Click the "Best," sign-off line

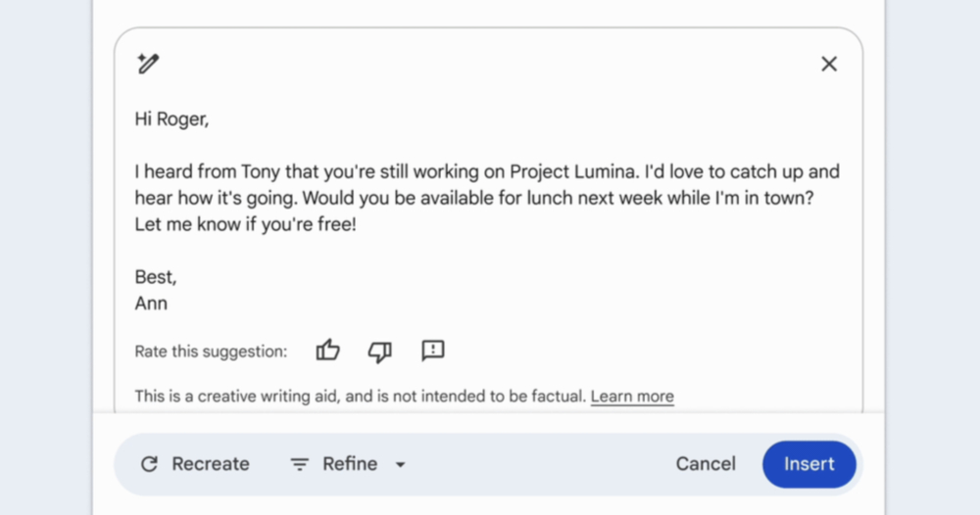tap(156, 276)
